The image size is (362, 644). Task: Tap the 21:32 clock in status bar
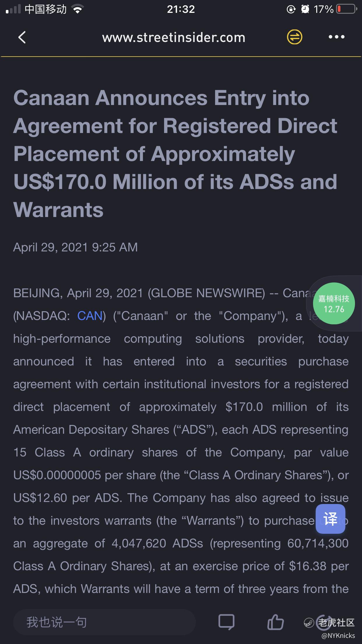click(x=181, y=9)
